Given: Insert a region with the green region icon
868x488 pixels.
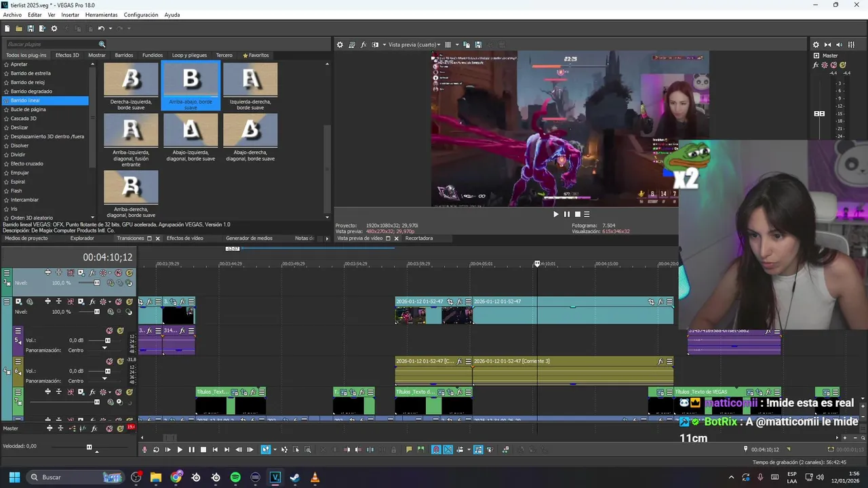Looking at the screenshot, I should point(421,449).
